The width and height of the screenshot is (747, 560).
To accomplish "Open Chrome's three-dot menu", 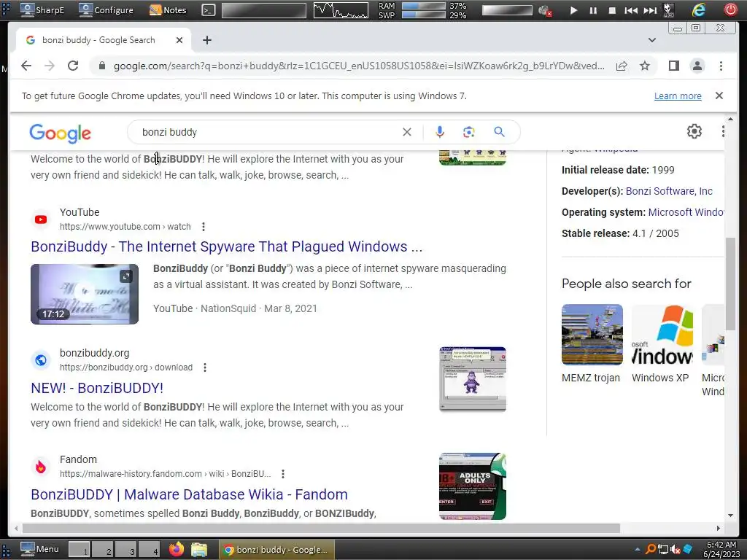I will click(721, 66).
